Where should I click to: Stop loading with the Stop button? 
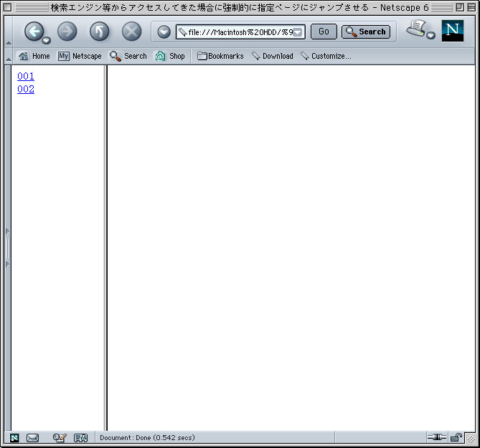pos(131,32)
